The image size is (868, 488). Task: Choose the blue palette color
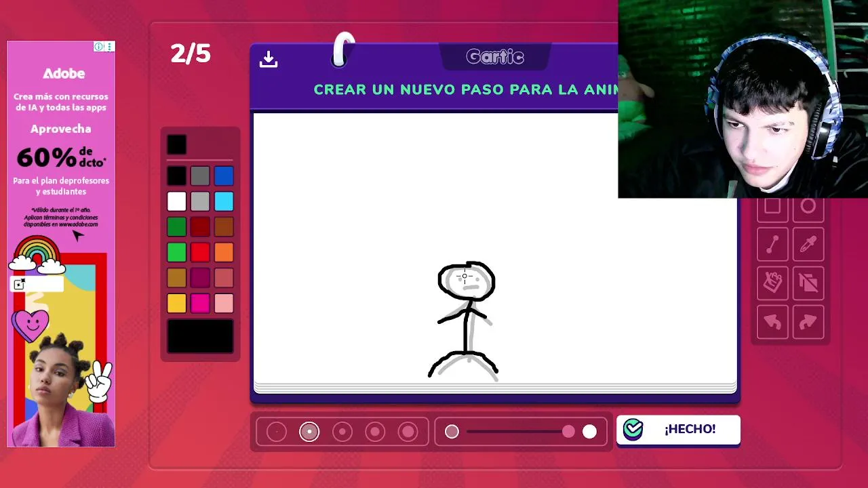(x=224, y=176)
